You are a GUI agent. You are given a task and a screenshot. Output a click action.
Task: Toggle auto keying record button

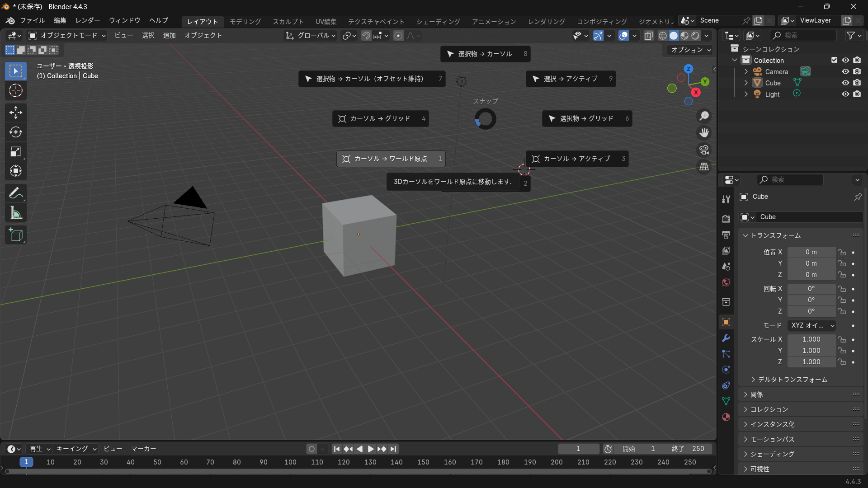coord(311,449)
